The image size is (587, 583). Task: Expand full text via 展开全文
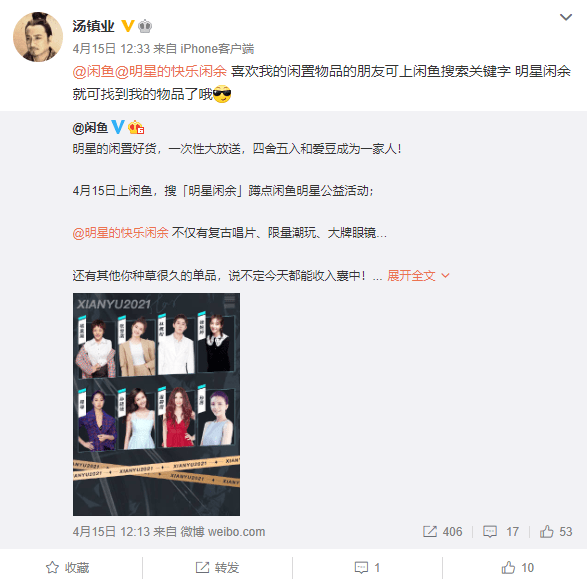click(x=418, y=276)
